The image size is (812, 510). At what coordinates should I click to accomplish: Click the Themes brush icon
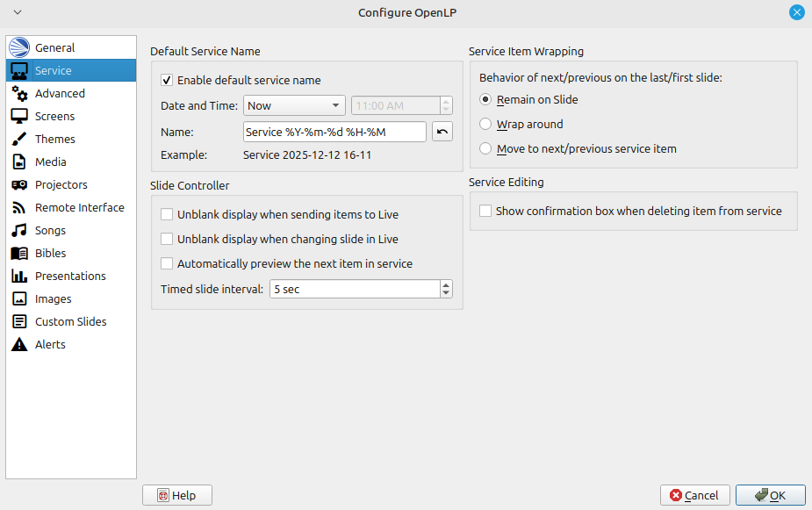coord(19,140)
